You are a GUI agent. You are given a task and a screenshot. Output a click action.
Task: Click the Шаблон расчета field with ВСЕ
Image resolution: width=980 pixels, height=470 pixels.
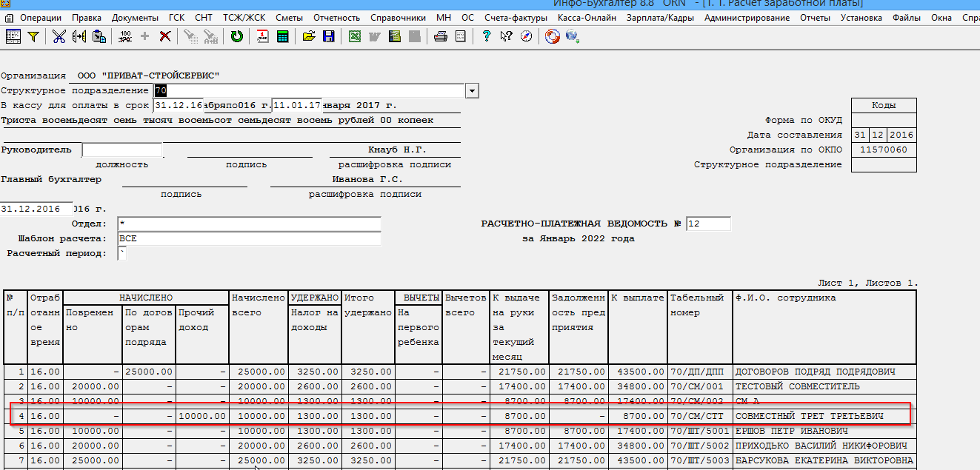248,238
